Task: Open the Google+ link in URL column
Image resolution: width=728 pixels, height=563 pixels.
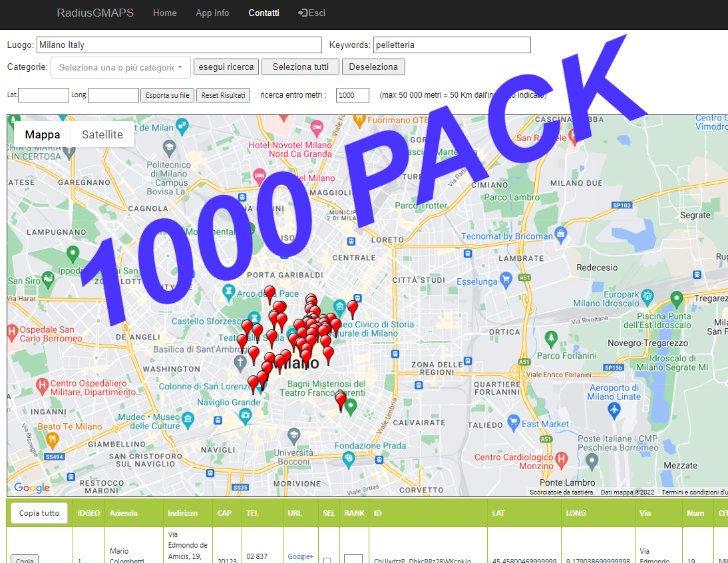Action: (x=300, y=556)
